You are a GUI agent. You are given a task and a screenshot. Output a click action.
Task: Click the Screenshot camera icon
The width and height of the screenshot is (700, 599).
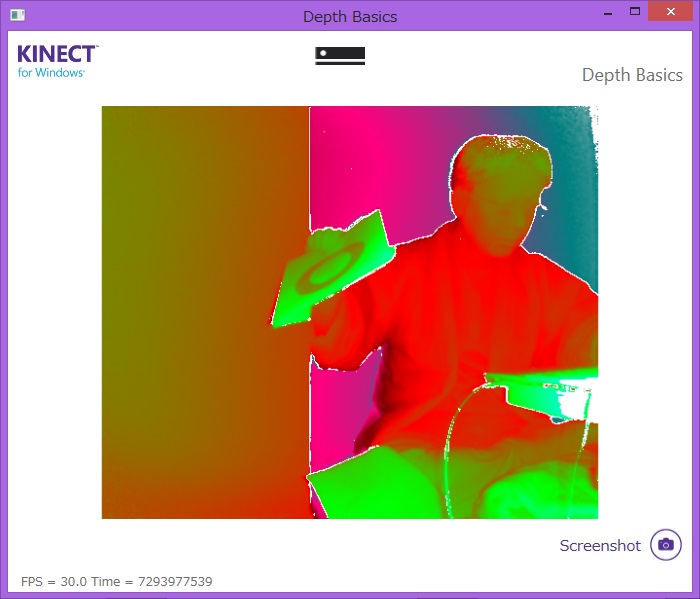pyautogui.click(x=666, y=545)
